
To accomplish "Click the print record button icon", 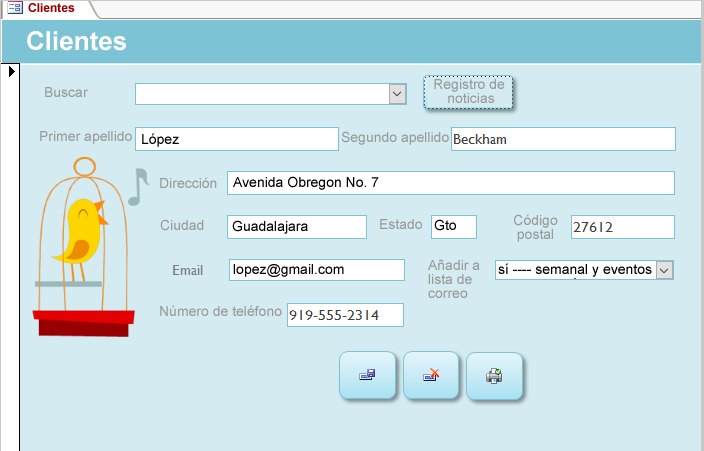I will [494, 376].
